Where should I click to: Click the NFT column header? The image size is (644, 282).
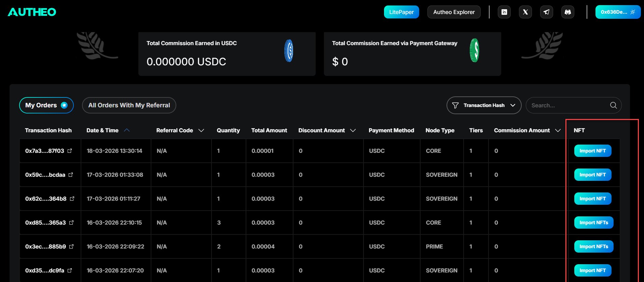[579, 130]
